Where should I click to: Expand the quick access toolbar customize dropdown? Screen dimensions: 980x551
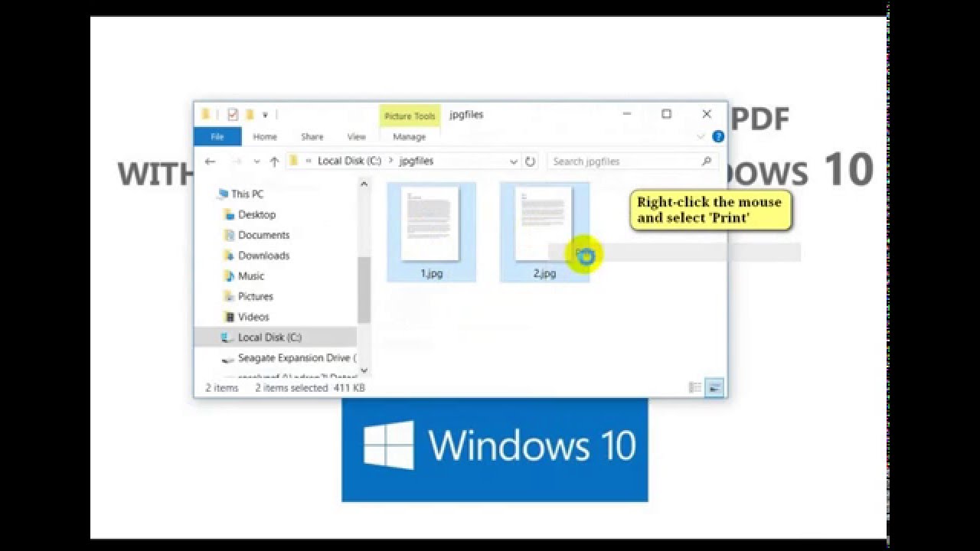(266, 114)
